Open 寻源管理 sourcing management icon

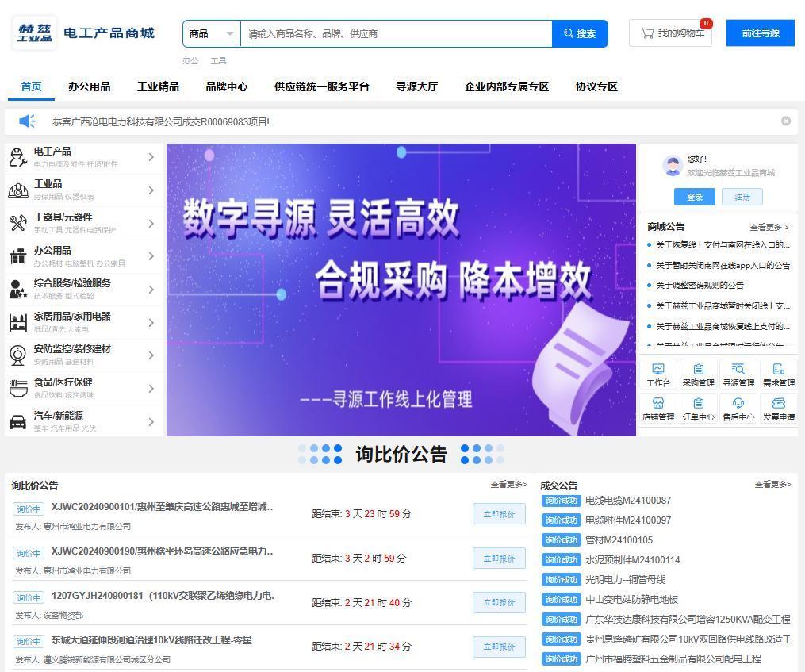click(738, 374)
